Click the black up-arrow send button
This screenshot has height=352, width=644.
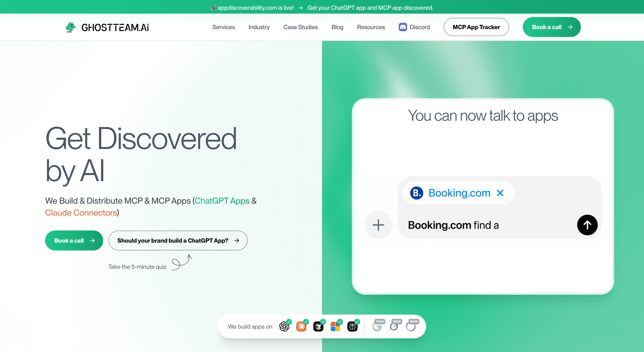[587, 225]
